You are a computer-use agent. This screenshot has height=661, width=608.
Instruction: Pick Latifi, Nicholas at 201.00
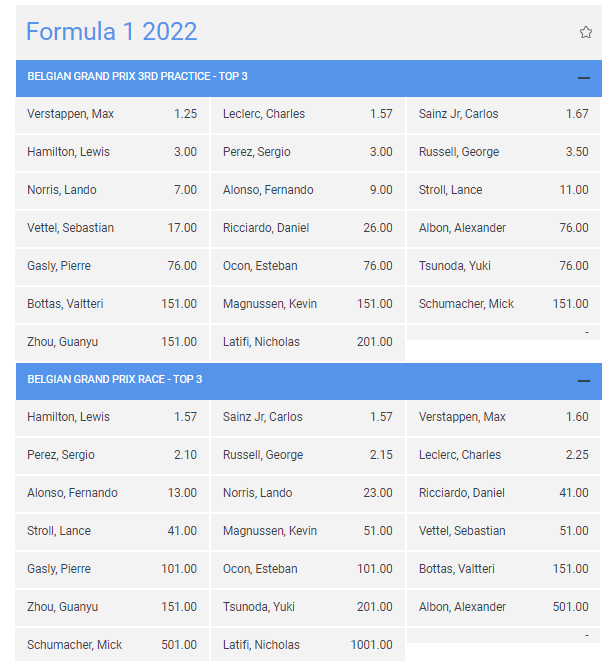pos(308,342)
